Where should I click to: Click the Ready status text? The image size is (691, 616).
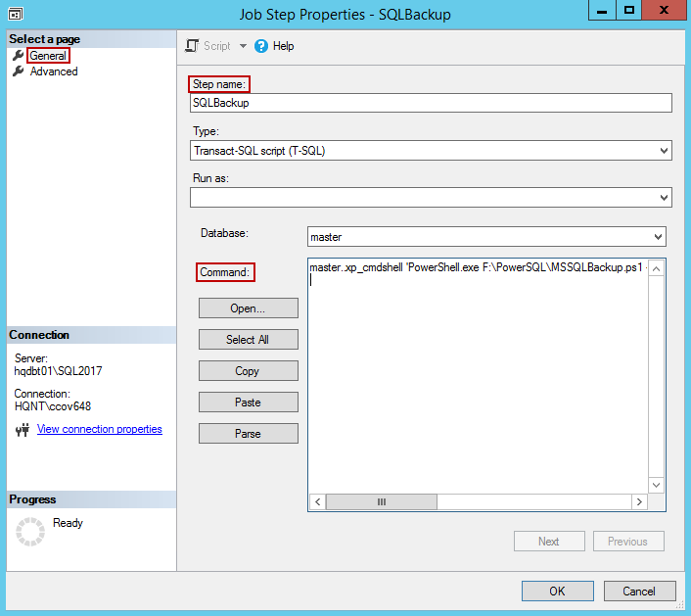(x=68, y=523)
